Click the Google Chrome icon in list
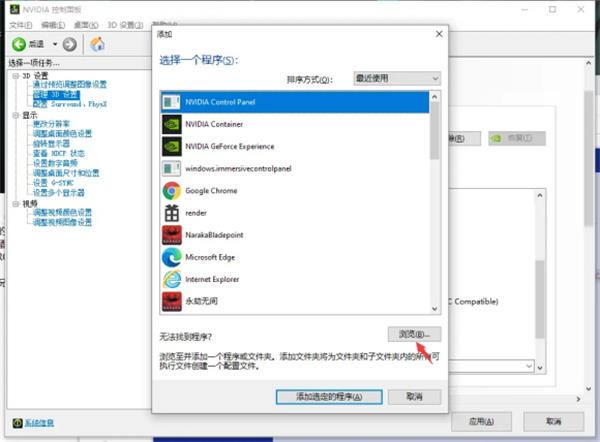600x442 pixels. point(171,191)
